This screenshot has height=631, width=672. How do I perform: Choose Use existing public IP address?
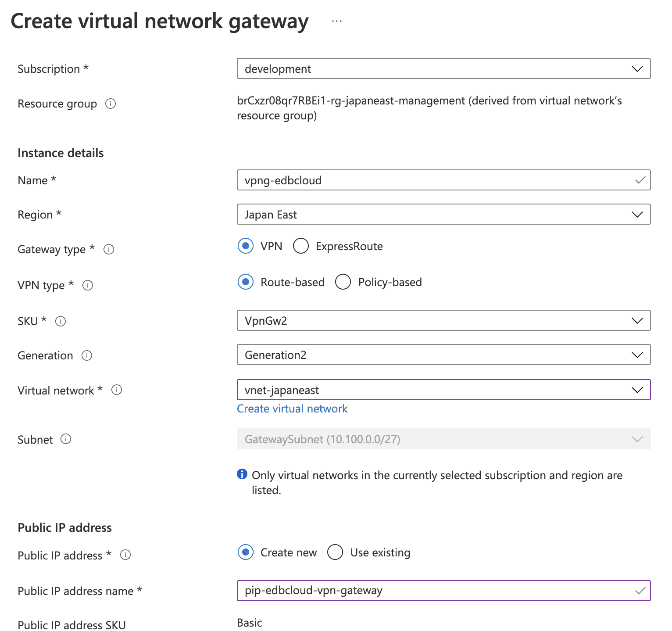pos(335,552)
